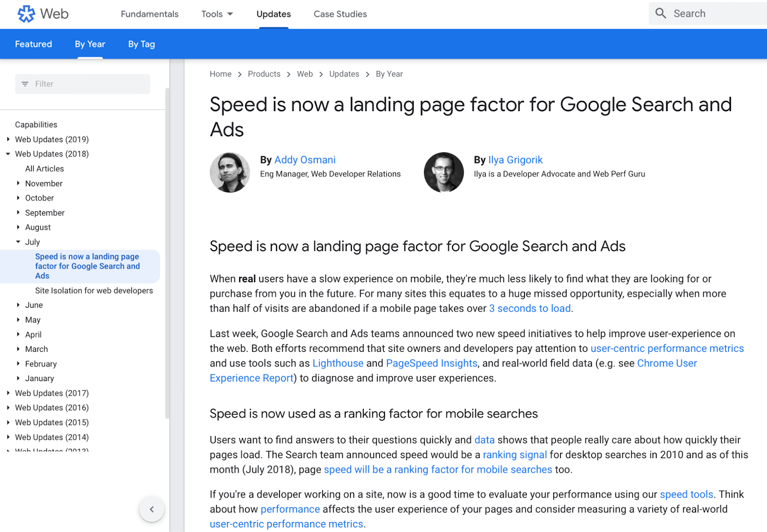Expand the September section
The width and height of the screenshot is (767, 532).
[x=18, y=212]
